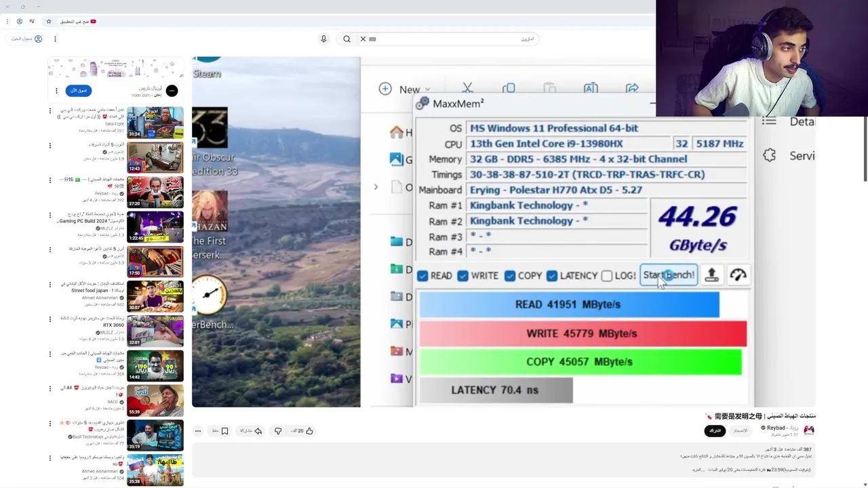The image size is (868, 488).
Task: Enable the LOG checkbox in MaxxMem
Action: click(607, 276)
